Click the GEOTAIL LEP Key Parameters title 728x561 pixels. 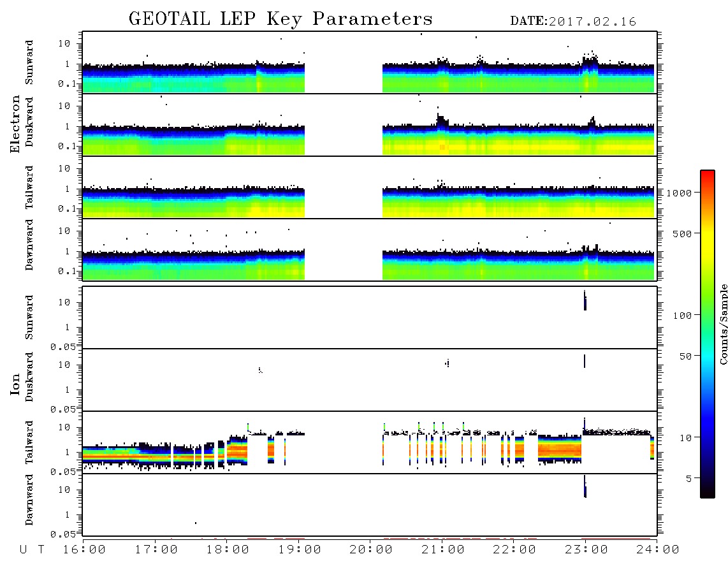point(280,20)
